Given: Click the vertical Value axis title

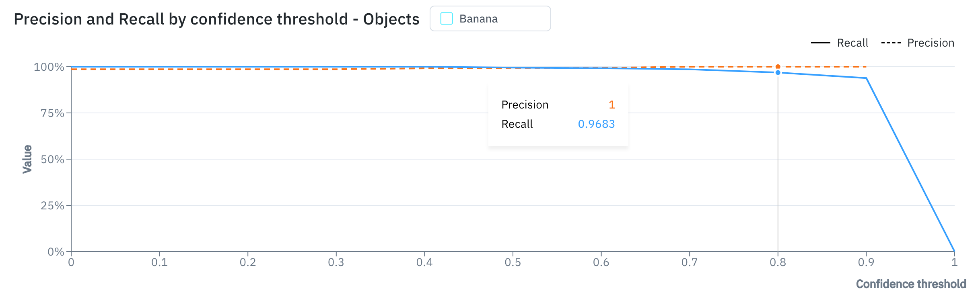Looking at the screenshot, I should (x=27, y=159).
